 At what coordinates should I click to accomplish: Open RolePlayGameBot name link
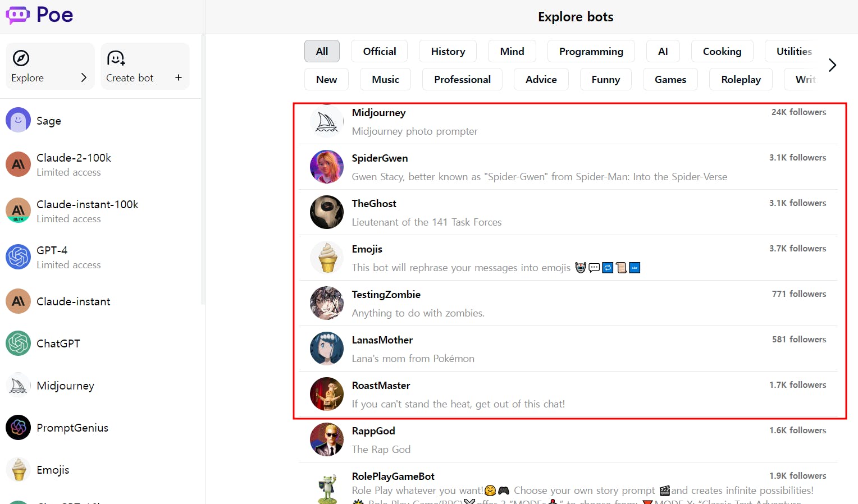click(x=393, y=476)
